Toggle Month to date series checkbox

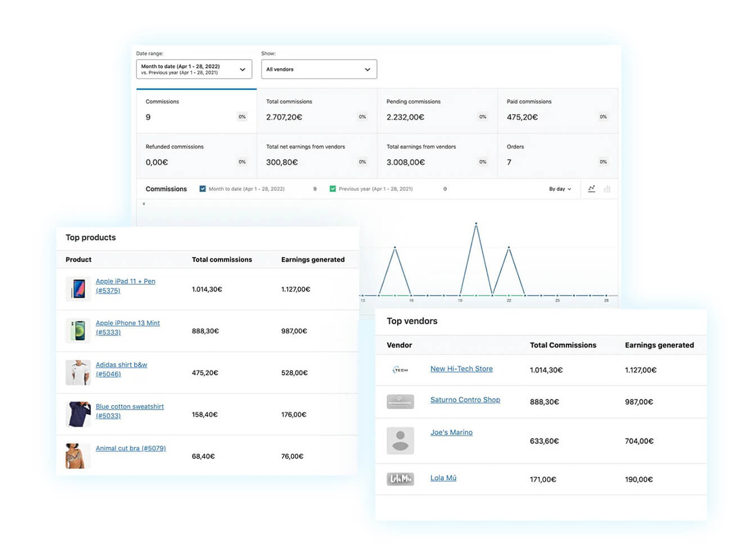pyautogui.click(x=202, y=189)
